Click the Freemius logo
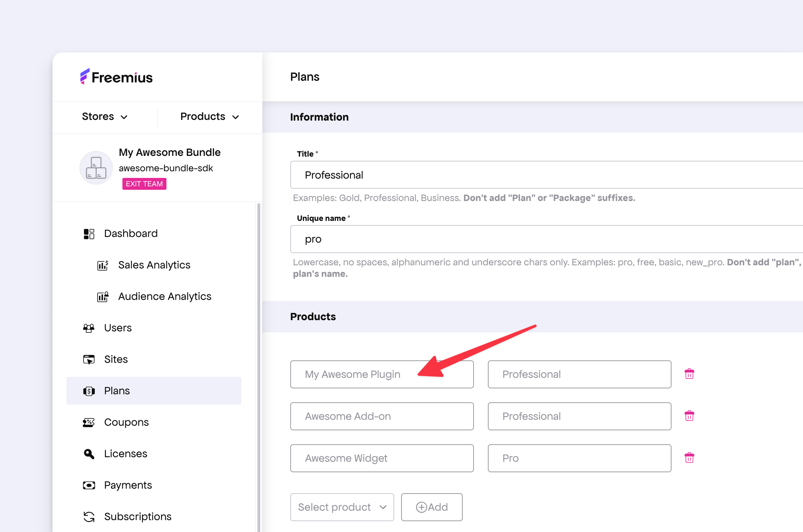803x532 pixels. pyautogui.click(x=116, y=77)
